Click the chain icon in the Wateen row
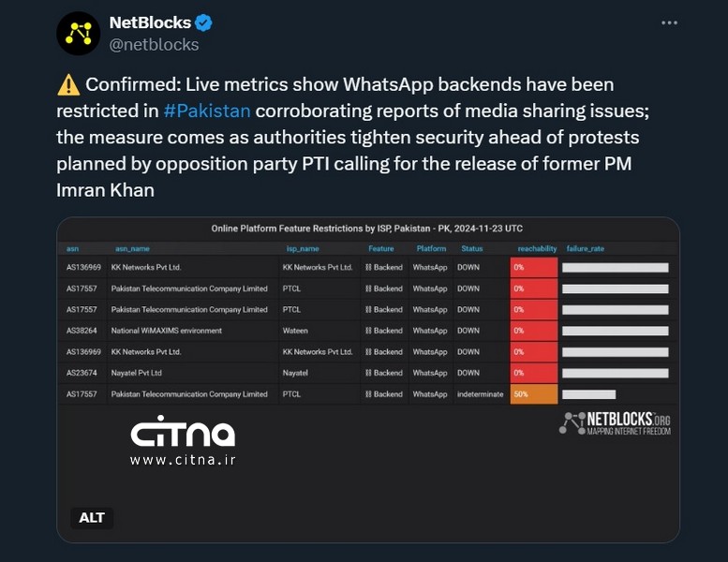The width and height of the screenshot is (728, 562). point(368,331)
